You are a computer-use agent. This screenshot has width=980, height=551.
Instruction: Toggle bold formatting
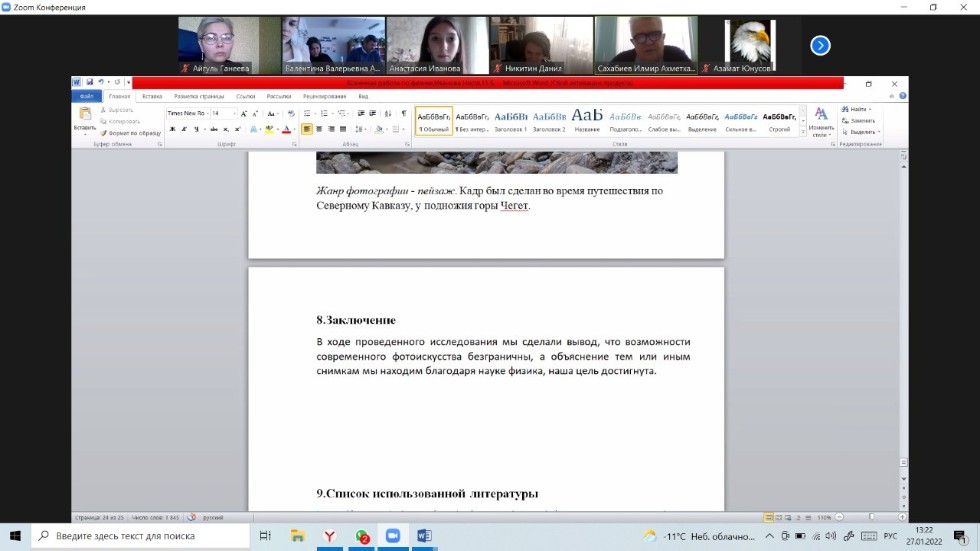point(172,129)
